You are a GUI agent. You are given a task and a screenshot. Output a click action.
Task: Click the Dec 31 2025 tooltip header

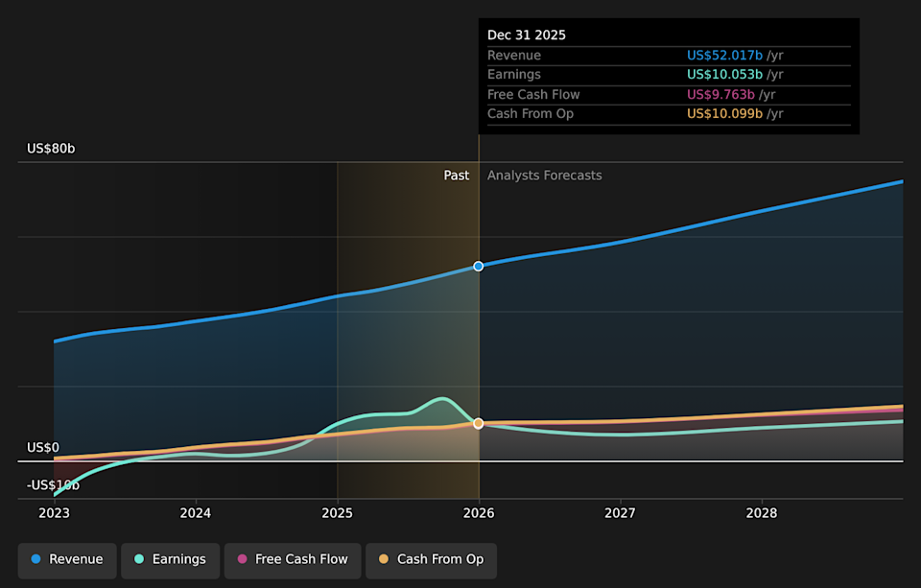coord(527,35)
